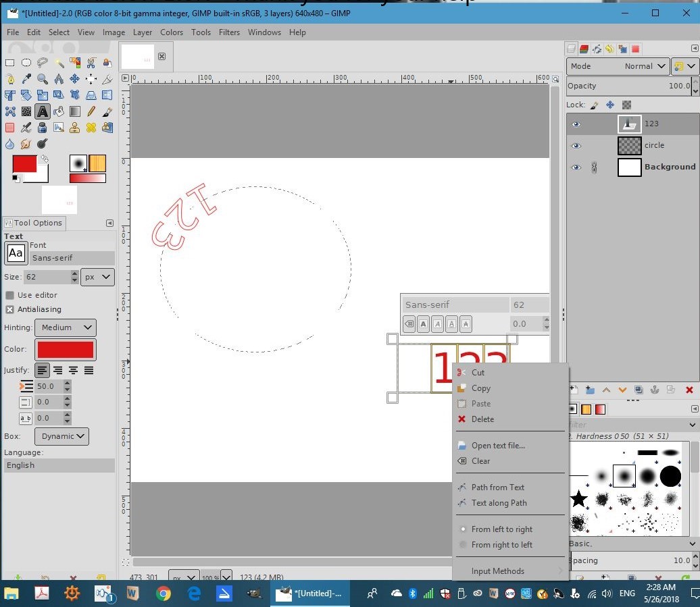Click the text Color red swatch
Viewport: 700px width, 607px height.
(x=66, y=349)
